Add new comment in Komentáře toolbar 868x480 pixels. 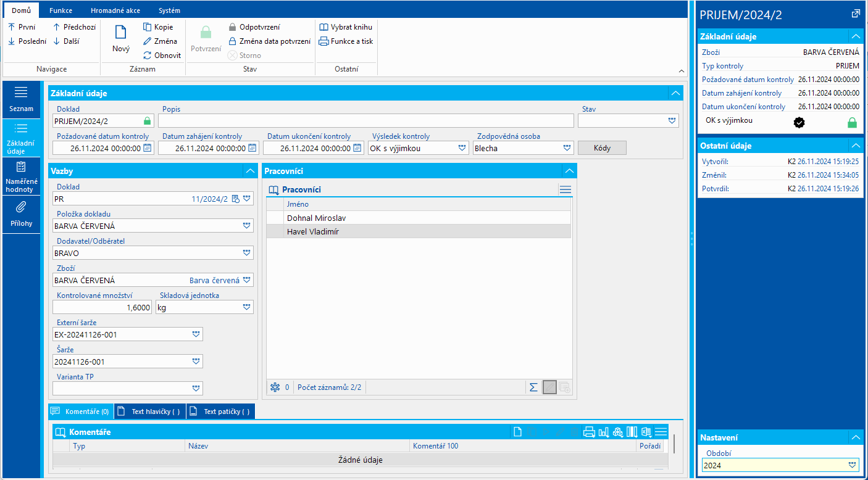518,432
